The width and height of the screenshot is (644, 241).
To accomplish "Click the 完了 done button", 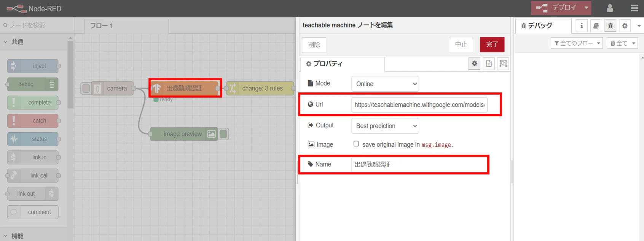I will click(x=492, y=44).
